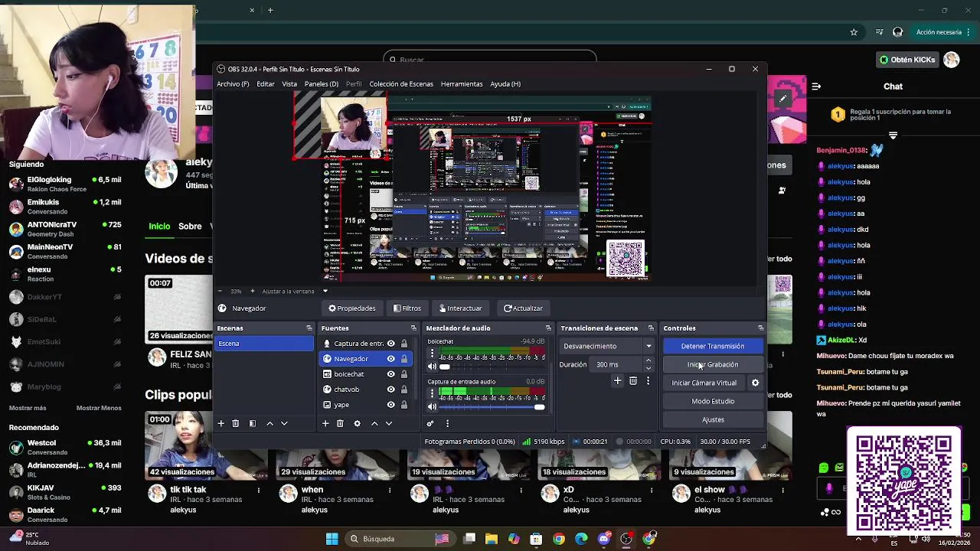This screenshot has width=980, height=551.
Task: Add a new source in Fuentes panel
Action: pyautogui.click(x=325, y=423)
